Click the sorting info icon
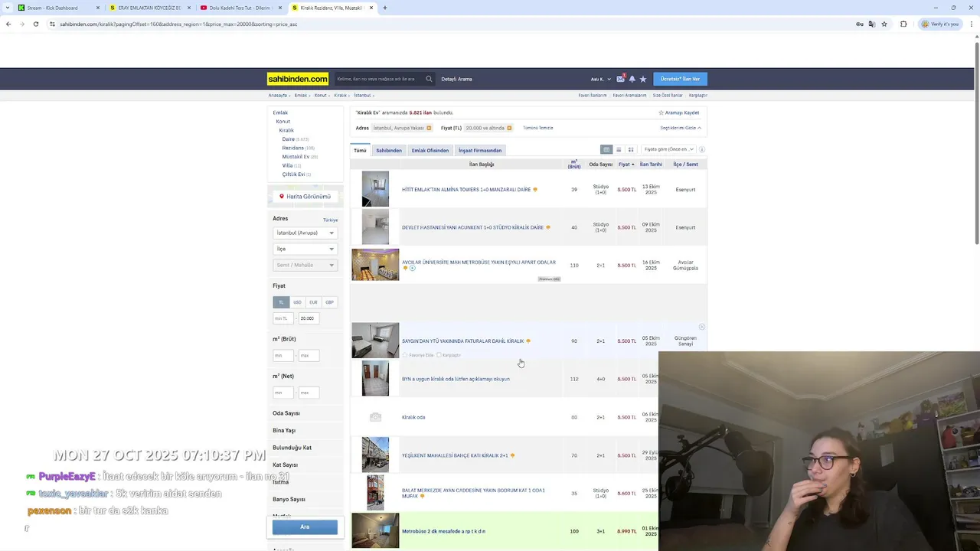The image size is (980, 551). 702,149
